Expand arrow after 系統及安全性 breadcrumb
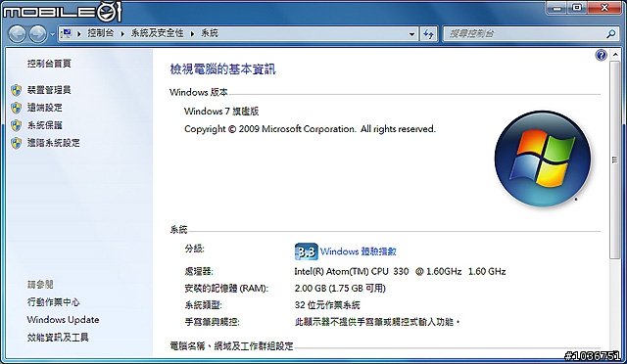This screenshot has width=627, height=364. pos(192,34)
